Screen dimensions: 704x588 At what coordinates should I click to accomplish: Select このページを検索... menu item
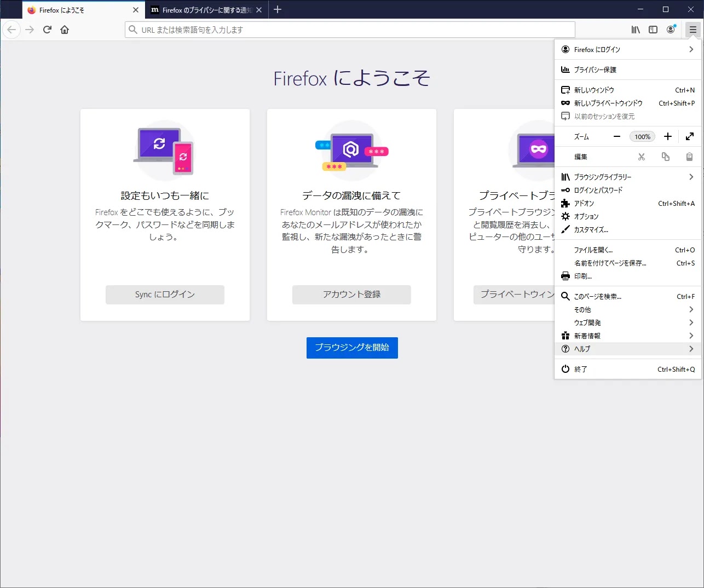coord(628,296)
